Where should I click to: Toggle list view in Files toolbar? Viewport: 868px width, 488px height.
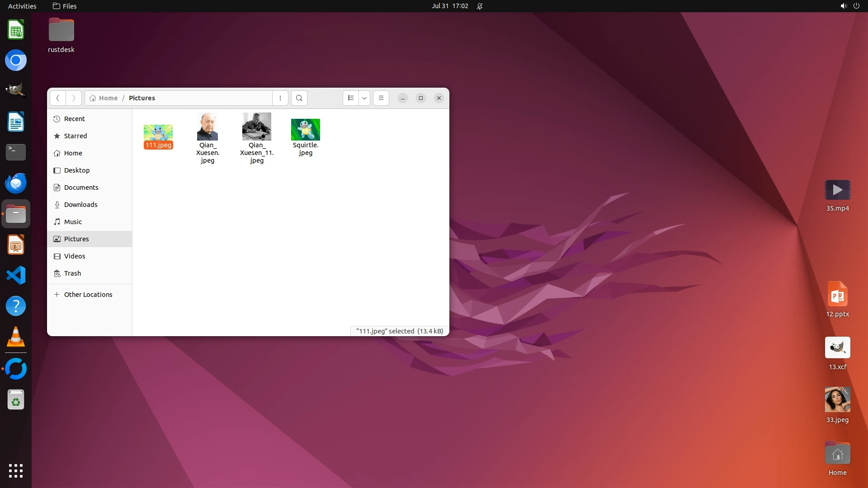pyautogui.click(x=351, y=98)
